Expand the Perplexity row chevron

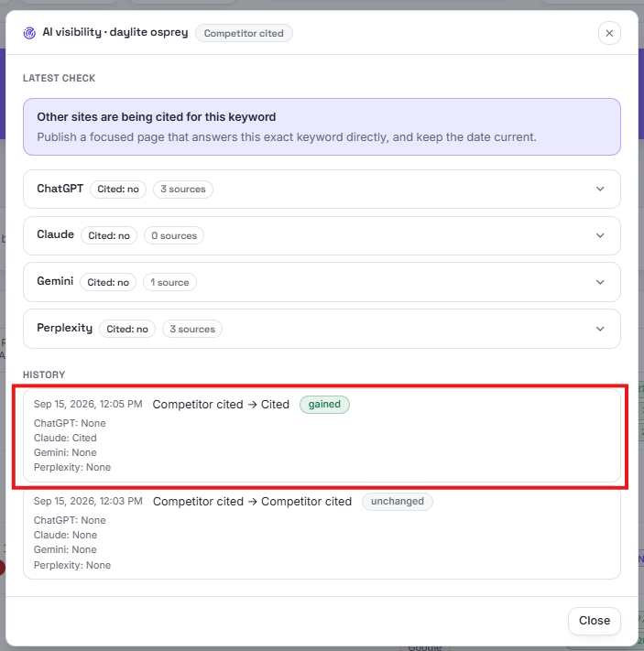[x=600, y=329]
